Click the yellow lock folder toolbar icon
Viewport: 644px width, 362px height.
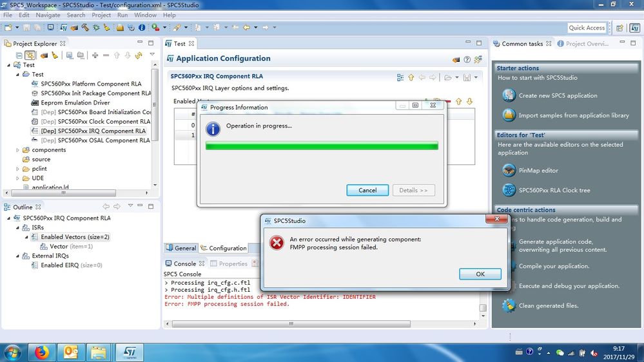tap(120, 28)
